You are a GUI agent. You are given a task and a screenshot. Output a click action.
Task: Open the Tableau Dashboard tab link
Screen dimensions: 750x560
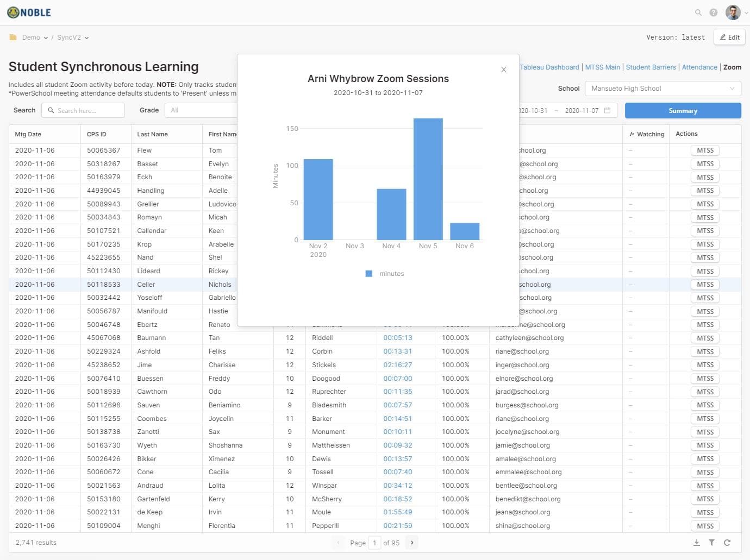click(x=549, y=67)
